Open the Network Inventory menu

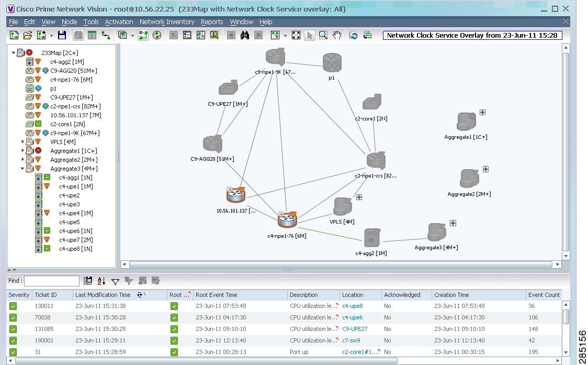[167, 22]
